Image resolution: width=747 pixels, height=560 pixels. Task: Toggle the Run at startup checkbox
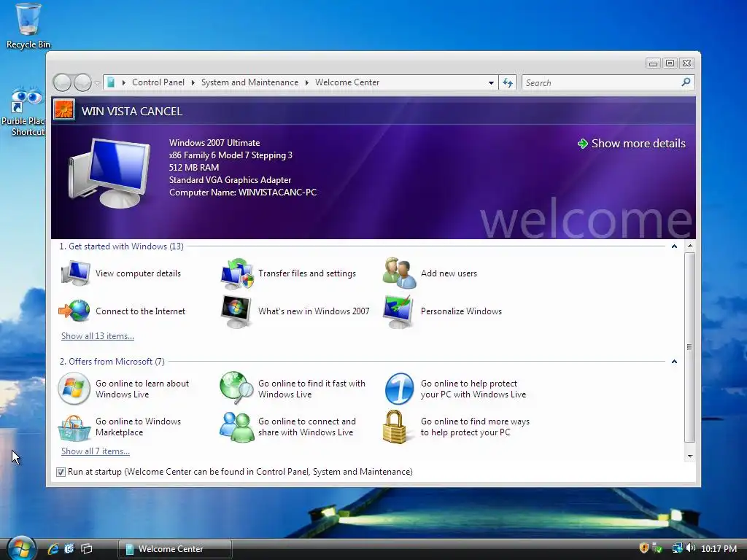click(x=61, y=472)
